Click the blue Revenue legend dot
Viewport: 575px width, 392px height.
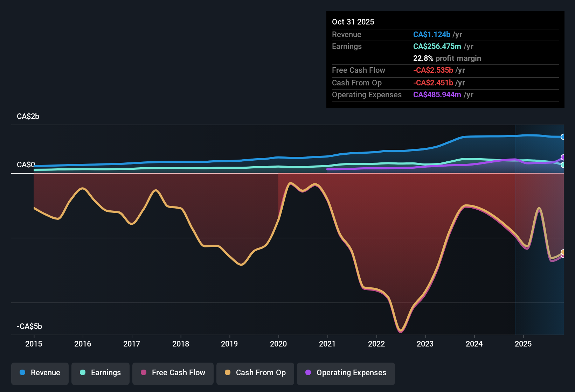(22, 373)
